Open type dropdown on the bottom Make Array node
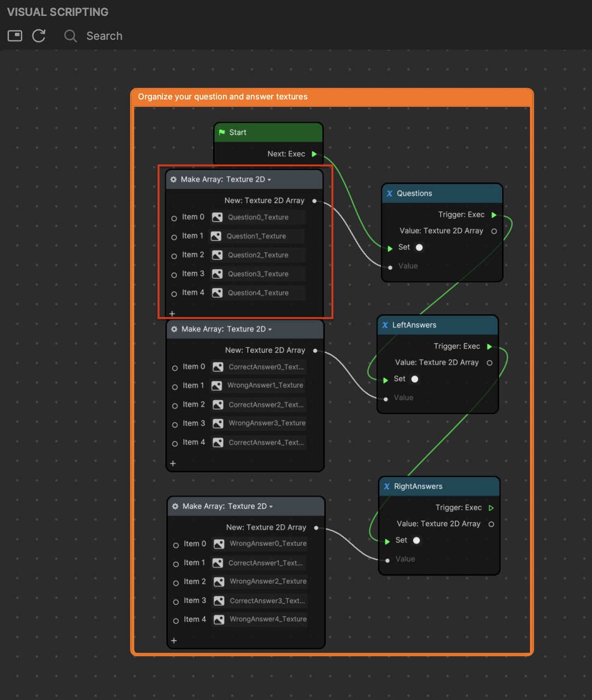The height and width of the screenshot is (700, 592). [x=271, y=507]
